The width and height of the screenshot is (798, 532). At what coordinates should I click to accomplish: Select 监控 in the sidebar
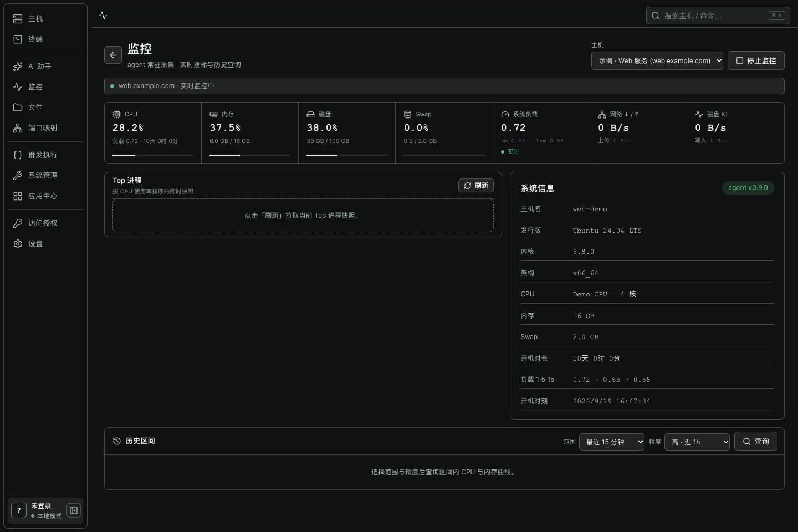coord(45,87)
